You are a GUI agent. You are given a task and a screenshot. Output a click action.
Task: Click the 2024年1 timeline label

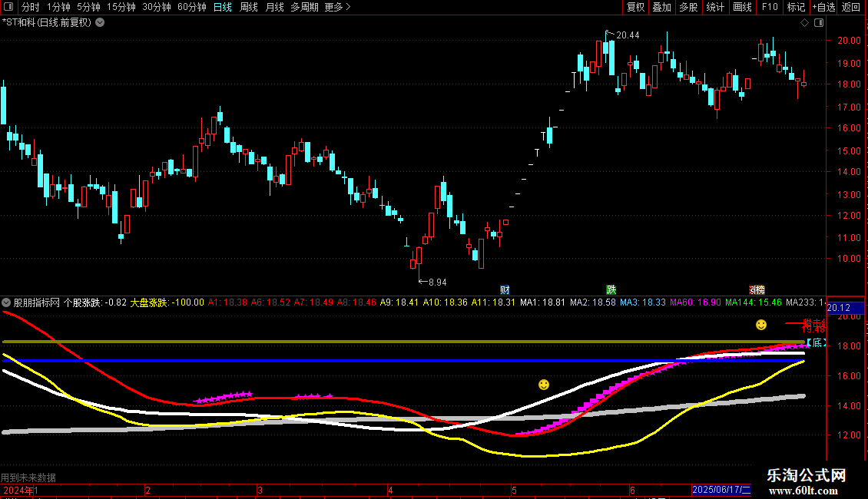[x=21, y=490]
